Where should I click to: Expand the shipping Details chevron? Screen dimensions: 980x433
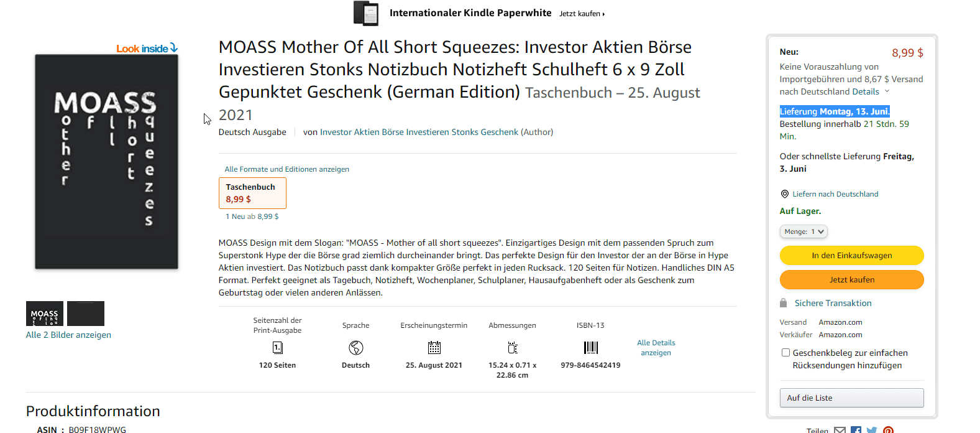pos(887,91)
